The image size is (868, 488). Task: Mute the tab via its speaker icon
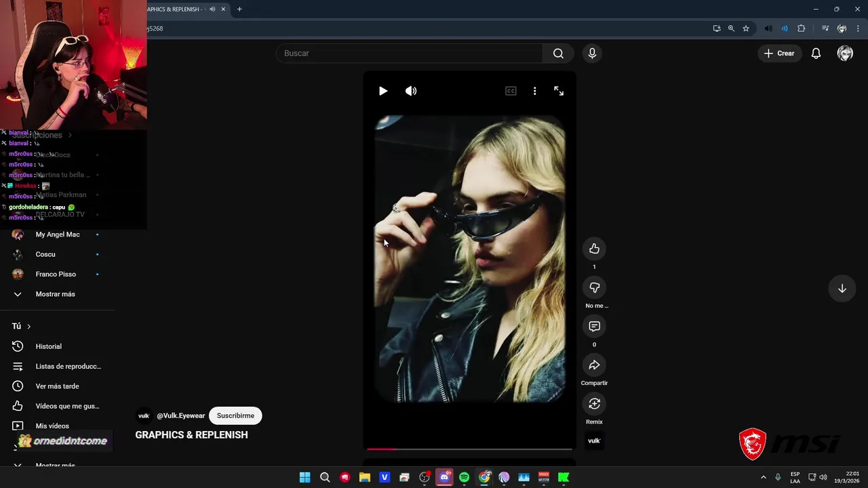click(212, 9)
